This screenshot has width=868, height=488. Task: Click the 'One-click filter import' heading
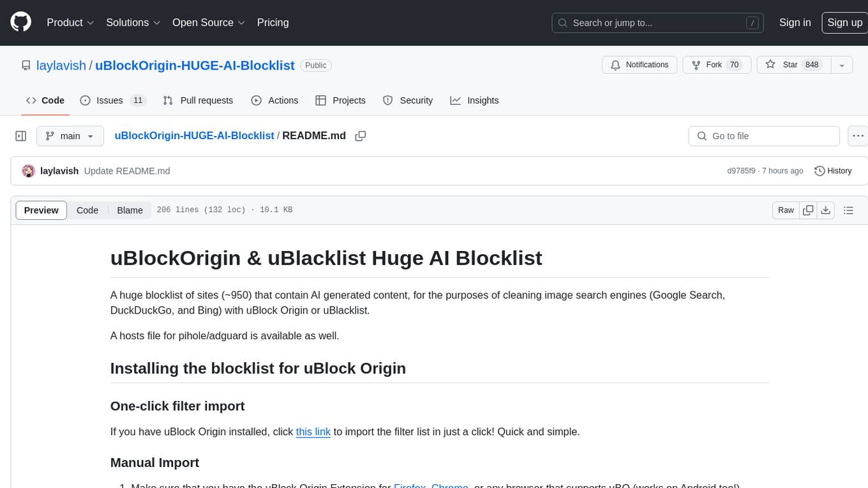coord(177,406)
